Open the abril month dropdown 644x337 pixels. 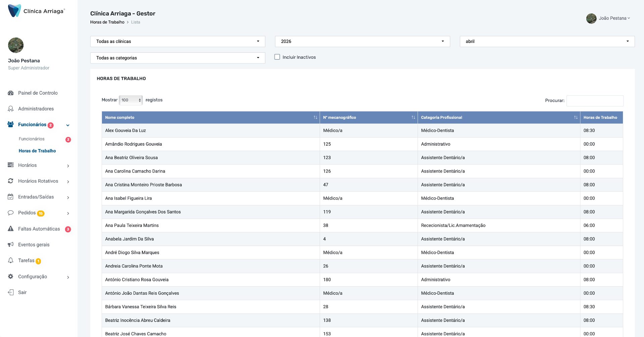547,41
